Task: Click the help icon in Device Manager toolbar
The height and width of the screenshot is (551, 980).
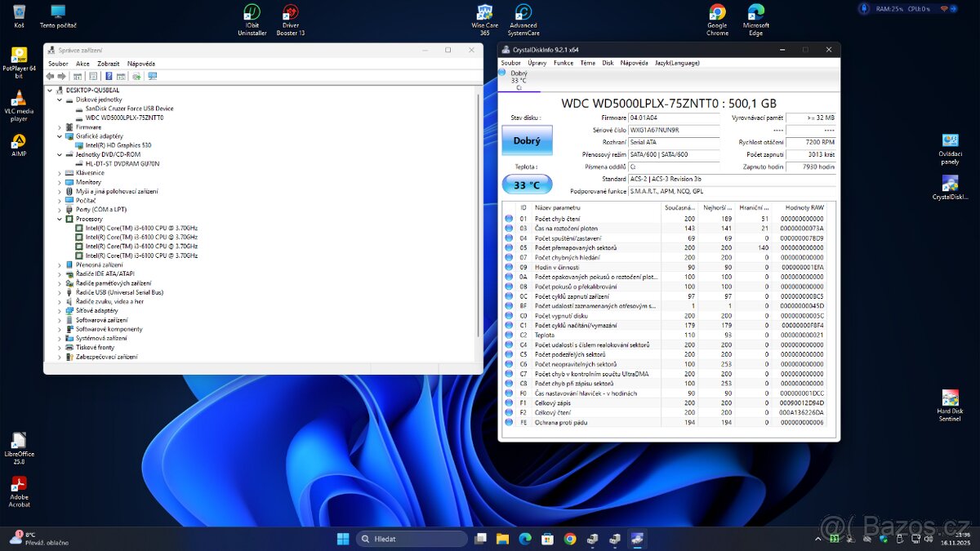Action: tap(109, 76)
